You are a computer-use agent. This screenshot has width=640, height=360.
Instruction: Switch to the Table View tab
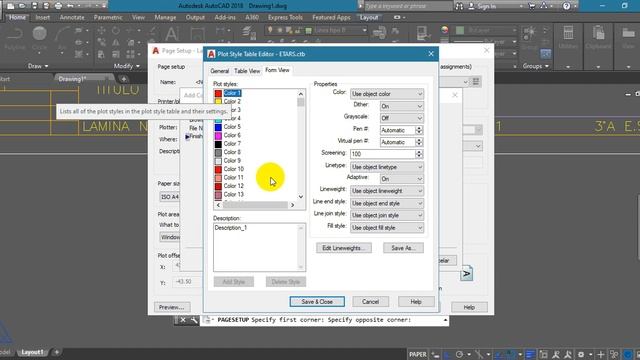(x=247, y=71)
